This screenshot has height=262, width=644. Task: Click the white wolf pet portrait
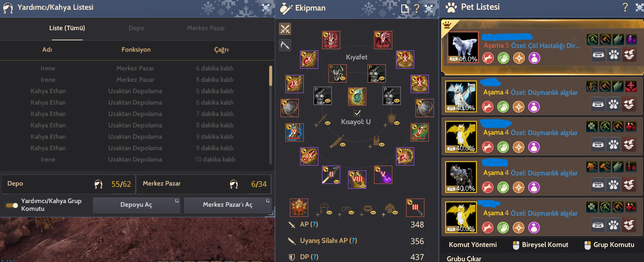[463, 47]
